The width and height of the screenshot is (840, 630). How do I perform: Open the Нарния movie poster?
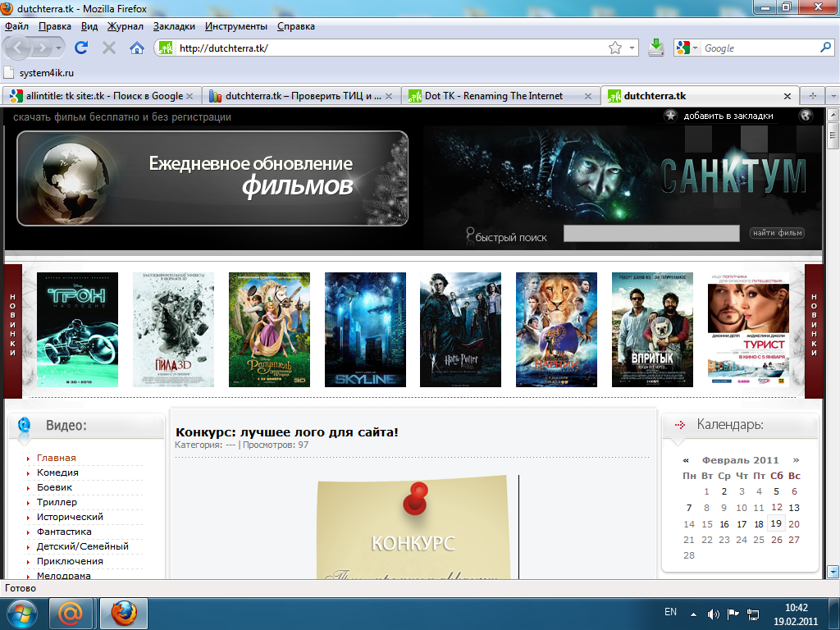pos(556,330)
